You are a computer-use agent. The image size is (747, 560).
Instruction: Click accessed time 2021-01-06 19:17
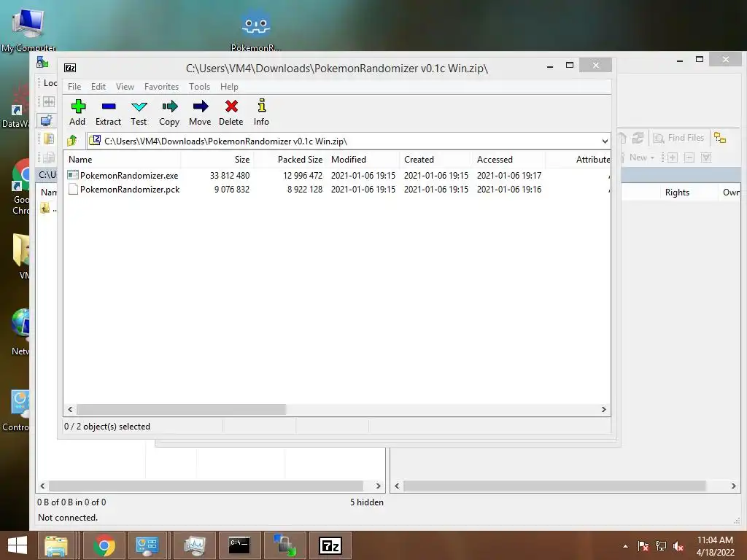point(509,175)
